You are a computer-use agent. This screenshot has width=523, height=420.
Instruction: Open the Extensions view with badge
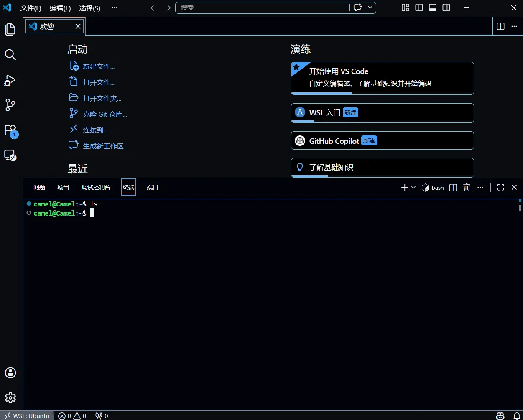click(10, 130)
